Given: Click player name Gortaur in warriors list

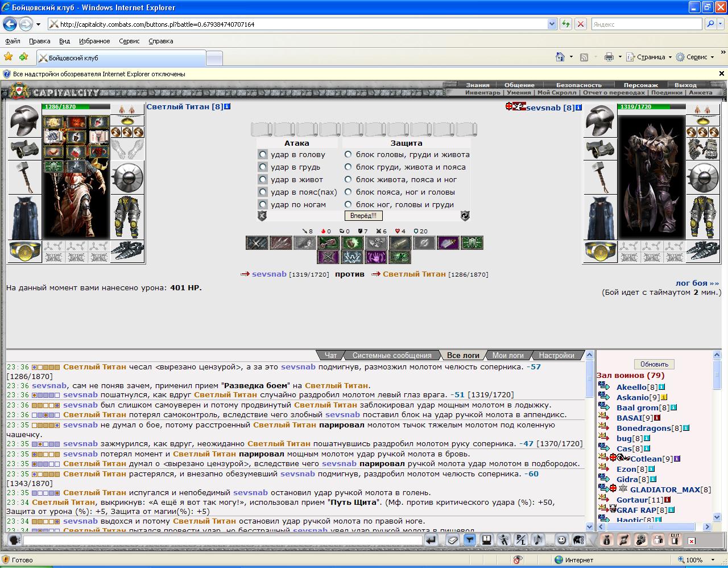Looking at the screenshot, I should pos(632,500).
